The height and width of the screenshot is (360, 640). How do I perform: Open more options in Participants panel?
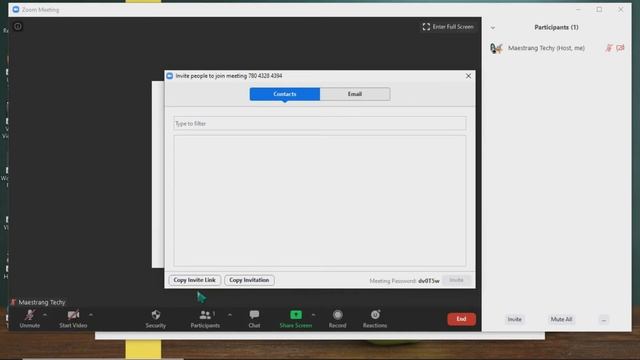click(604, 320)
